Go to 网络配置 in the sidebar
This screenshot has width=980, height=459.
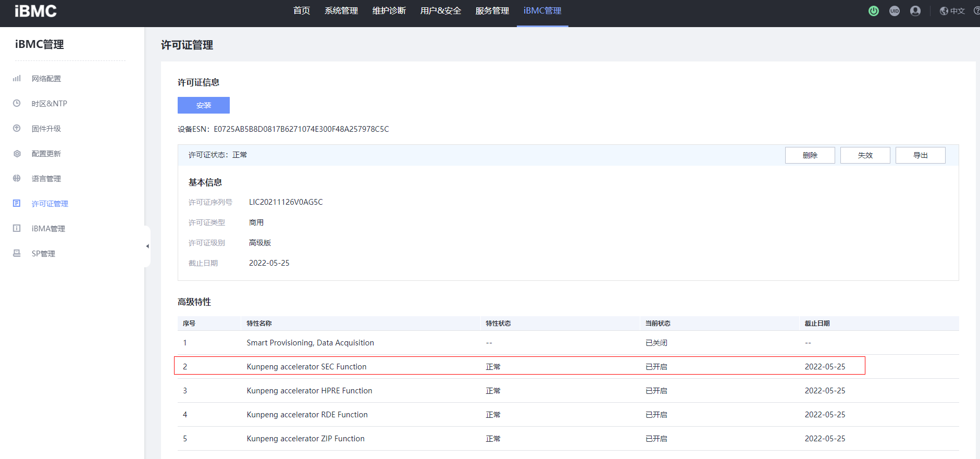(x=46, y=79)
